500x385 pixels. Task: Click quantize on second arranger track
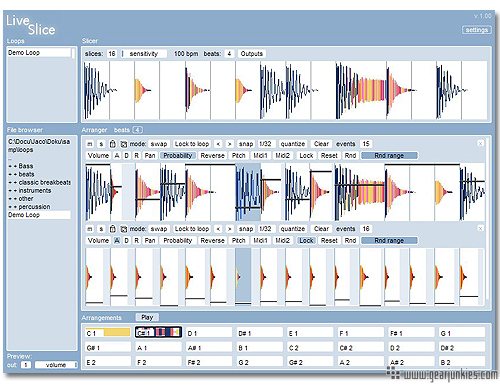(293, 229)
